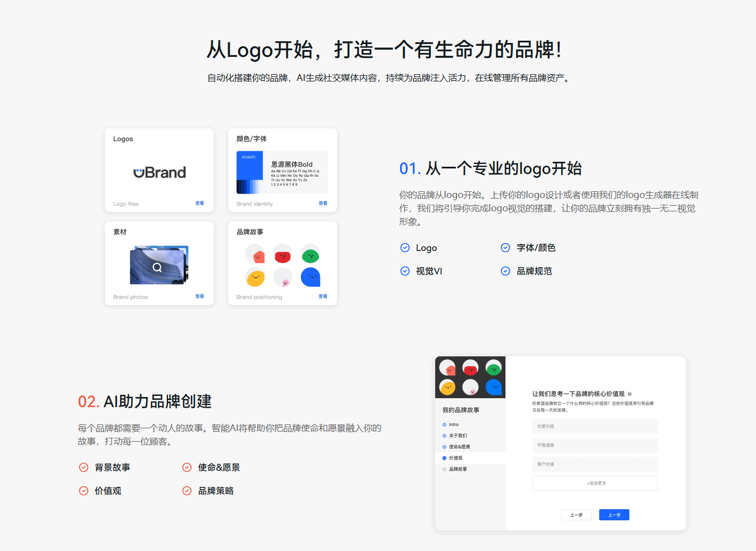Expand more value fields with +添加更多
The height and width of the screenshot is (551, 756).
click(x=595, y=483)
